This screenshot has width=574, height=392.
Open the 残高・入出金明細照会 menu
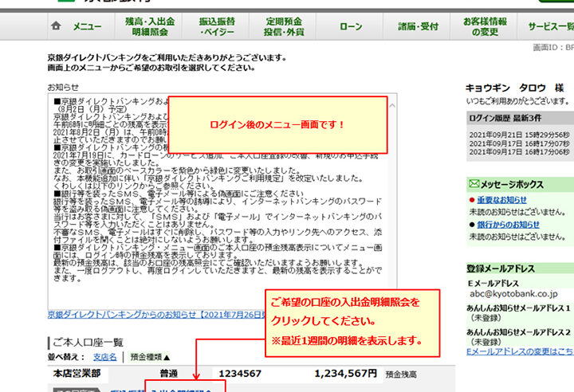point(150,26)
